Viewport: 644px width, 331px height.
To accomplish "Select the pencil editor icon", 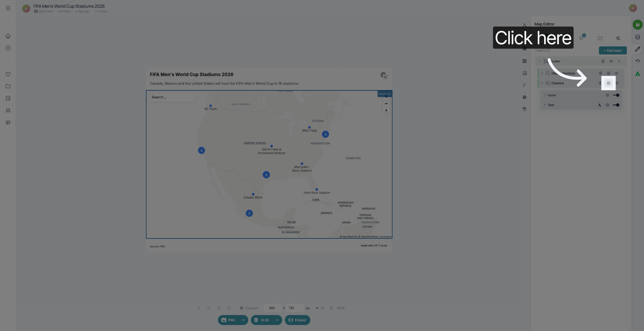I will point(638,49).
